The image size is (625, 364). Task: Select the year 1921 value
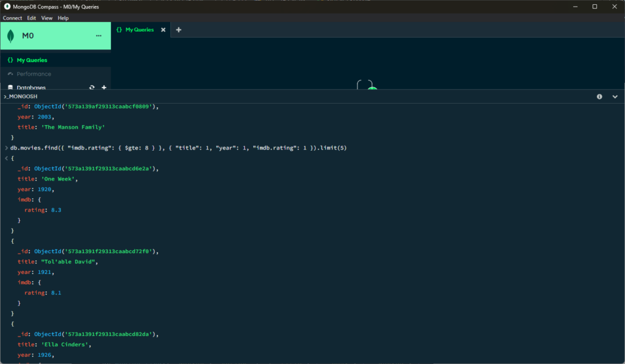pos(45,273)
